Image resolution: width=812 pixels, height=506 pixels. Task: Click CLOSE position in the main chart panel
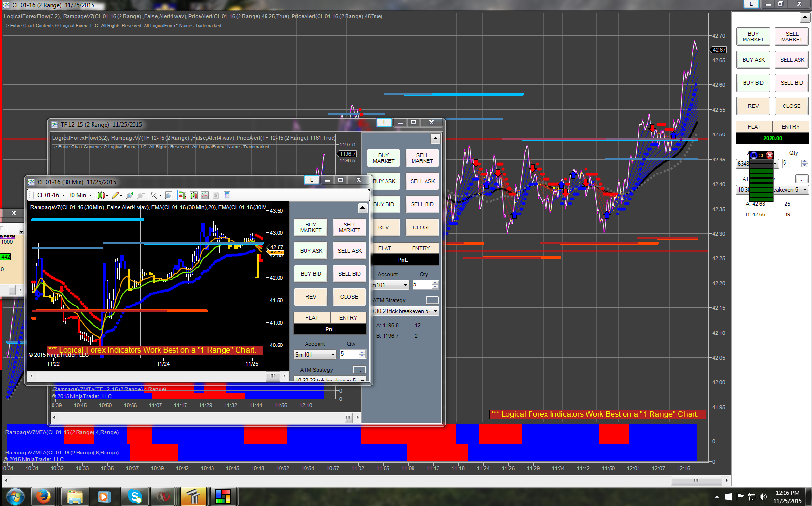pyautogui.click(x=792, y=106)
